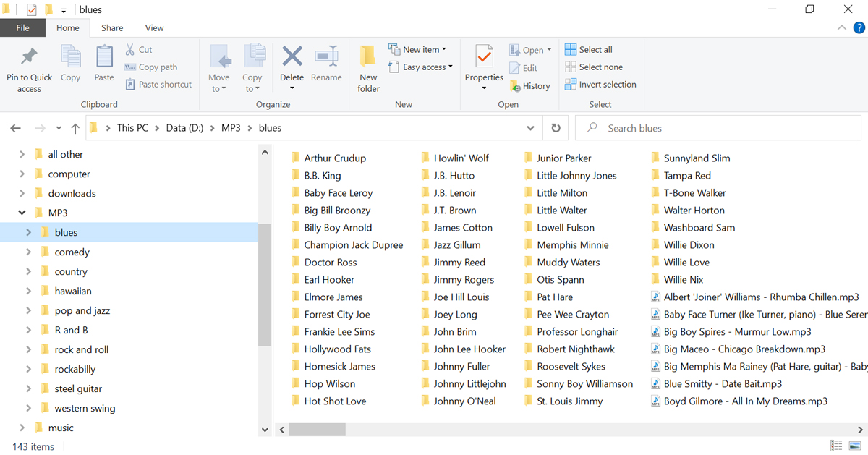The height and width of the screenshot is (455, 868).
Task: Select the Howlin' Wolf folder
Action: pos(455,158)
